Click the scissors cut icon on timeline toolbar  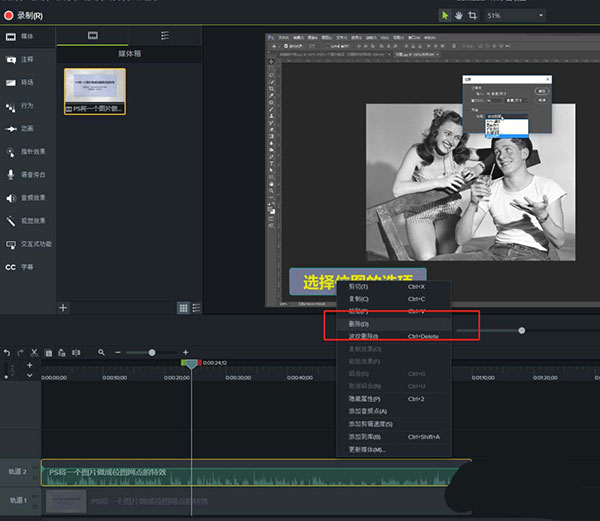coord(34,352)
